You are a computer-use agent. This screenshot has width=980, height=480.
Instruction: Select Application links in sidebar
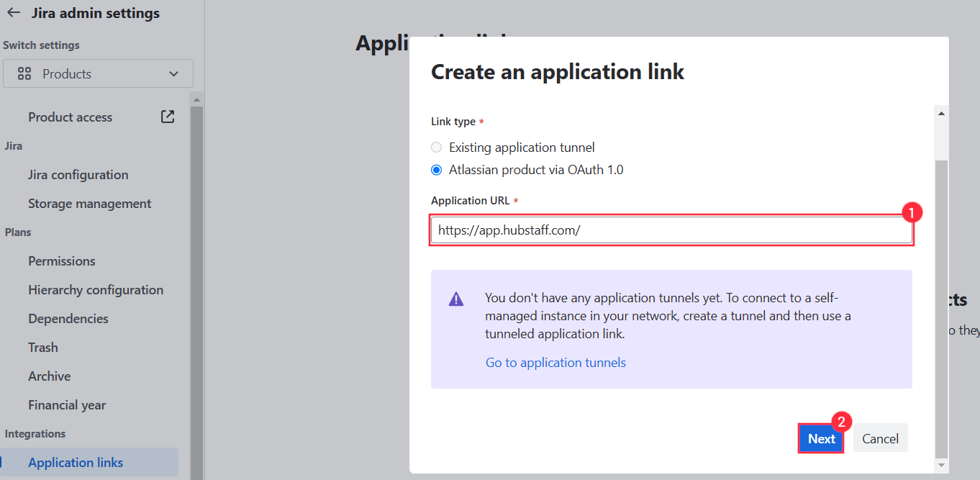pyautogui.click(x=89, y=462)
